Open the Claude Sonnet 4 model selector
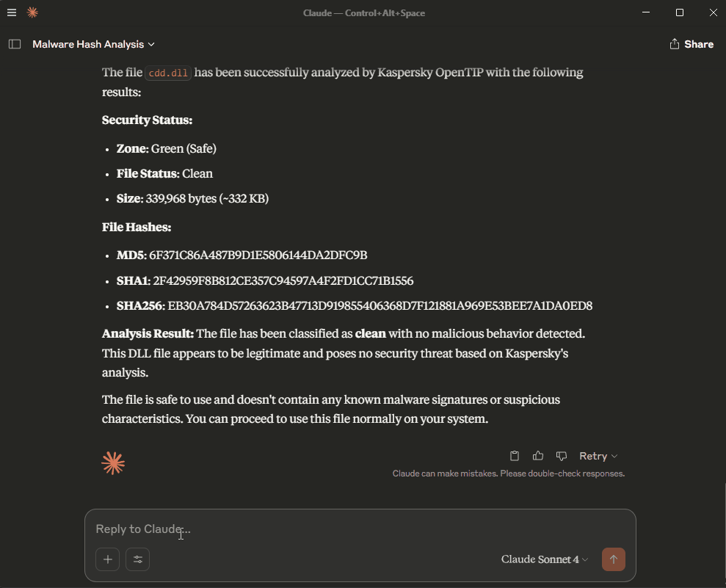This screenshot has width=726, height=588. point(545,559)
